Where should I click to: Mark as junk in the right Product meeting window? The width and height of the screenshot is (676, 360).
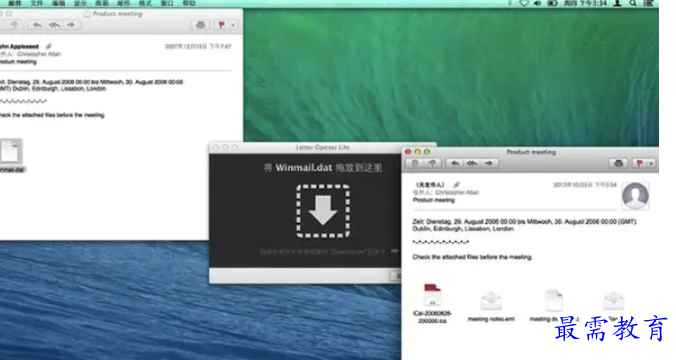432,163
